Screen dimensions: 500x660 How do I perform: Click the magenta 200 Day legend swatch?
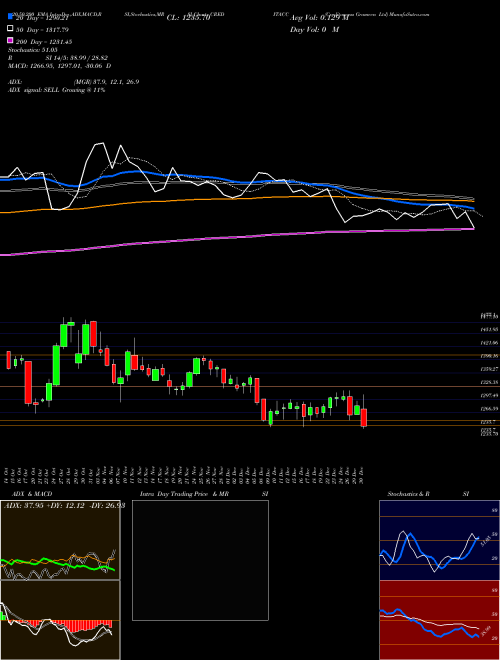pyautogui.click(x=10, y=41)
